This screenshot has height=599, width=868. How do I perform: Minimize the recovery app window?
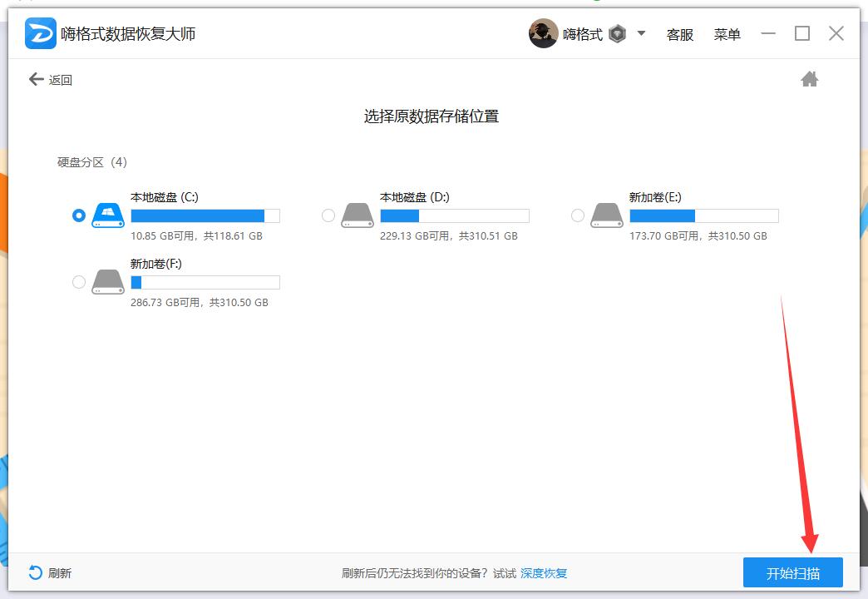(x=767, y=33)
